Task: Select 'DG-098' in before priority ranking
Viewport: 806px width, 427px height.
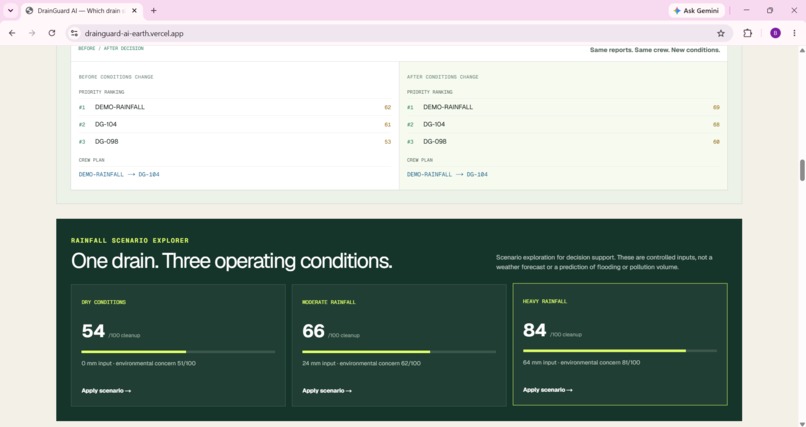Action: [106, 141]
